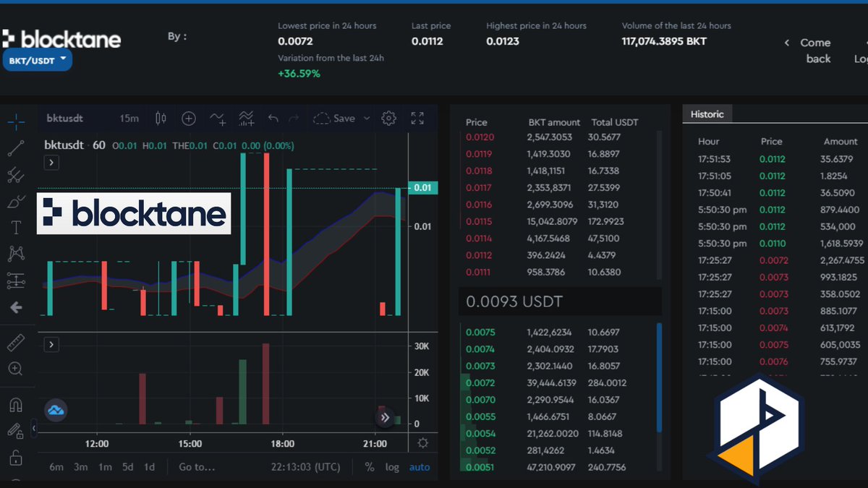
Task: Open the Go to... date picker
Action: pos(197,467)
